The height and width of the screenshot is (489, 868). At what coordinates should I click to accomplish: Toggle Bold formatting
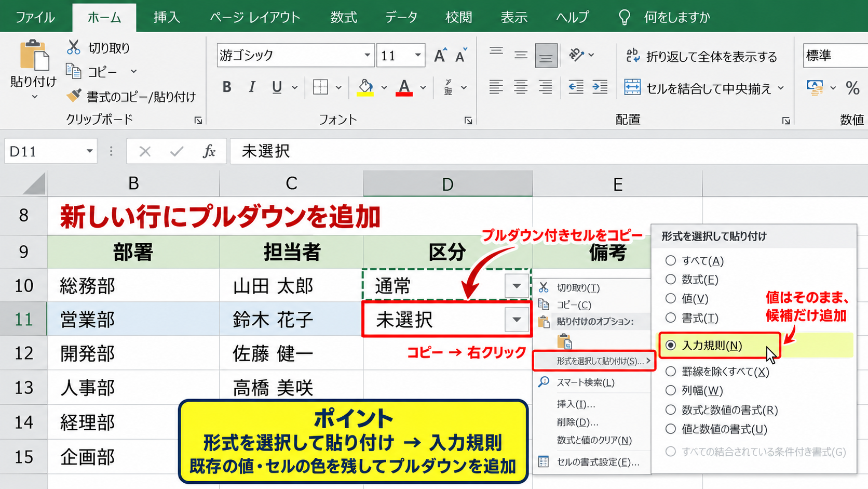pyautogui.click(x=227, y=87)
